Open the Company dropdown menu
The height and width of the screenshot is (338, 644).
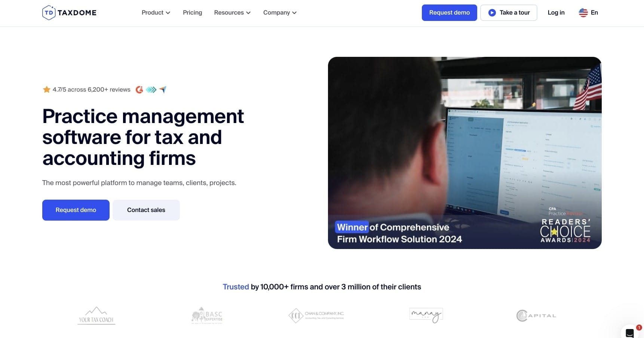(x=280, y=13)
